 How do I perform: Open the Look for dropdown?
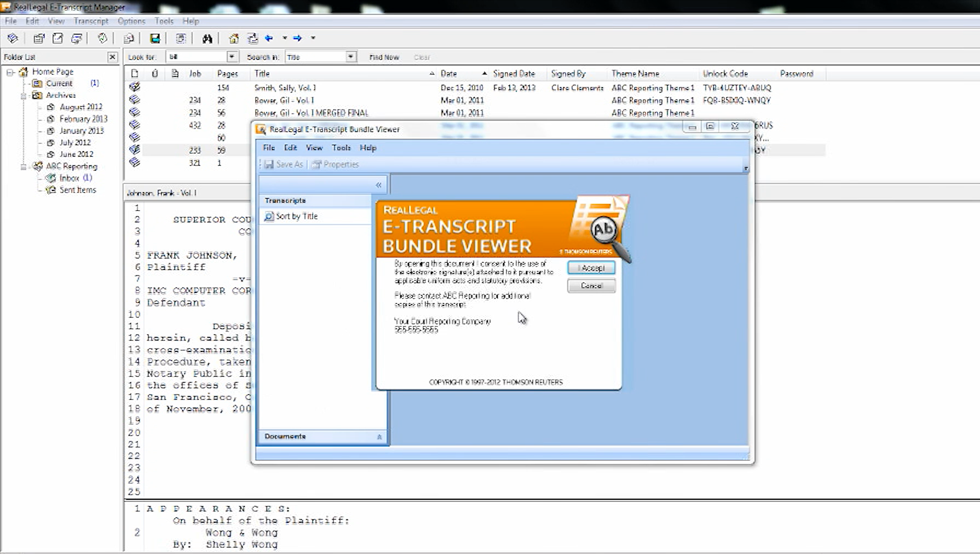coord(232,57)
